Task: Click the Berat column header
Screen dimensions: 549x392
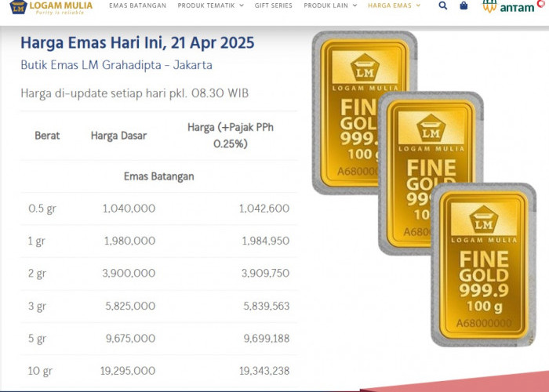Action: (x=47, y=136)
